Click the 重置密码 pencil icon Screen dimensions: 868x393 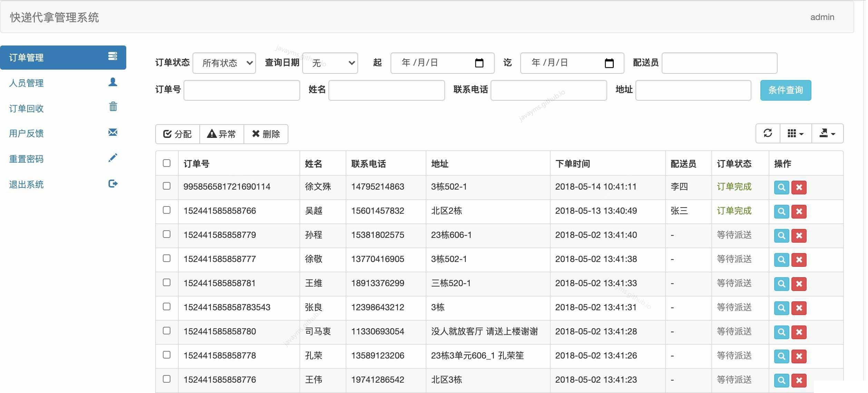tap(112, 158)
